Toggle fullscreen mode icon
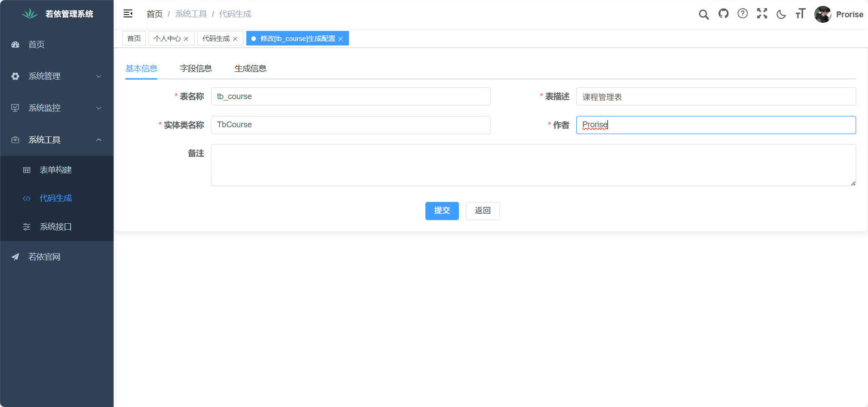 (x=762, y=14)
